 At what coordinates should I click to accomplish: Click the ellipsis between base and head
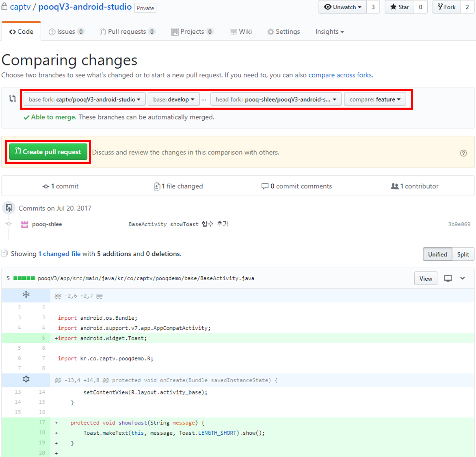(x=204, y=99)
